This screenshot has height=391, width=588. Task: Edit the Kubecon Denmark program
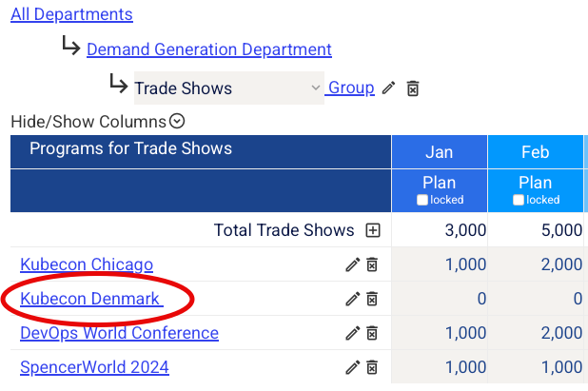tap(352, 299)
